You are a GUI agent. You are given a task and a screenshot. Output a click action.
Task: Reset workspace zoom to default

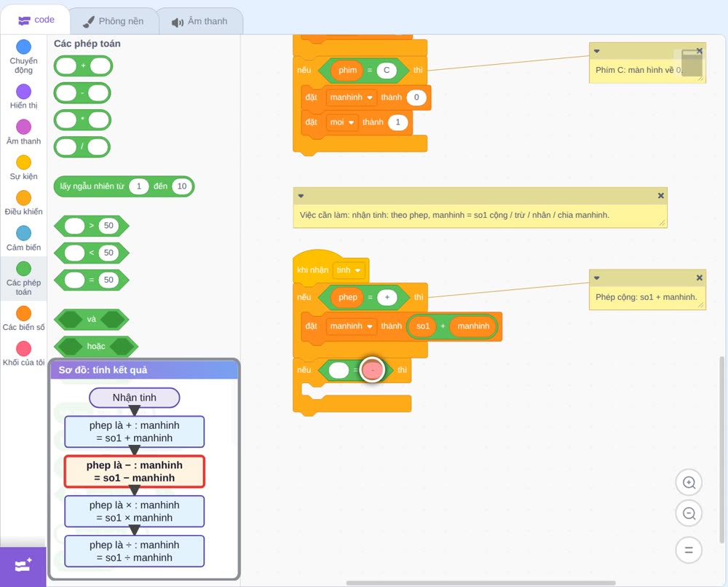(x=689, y=550)
